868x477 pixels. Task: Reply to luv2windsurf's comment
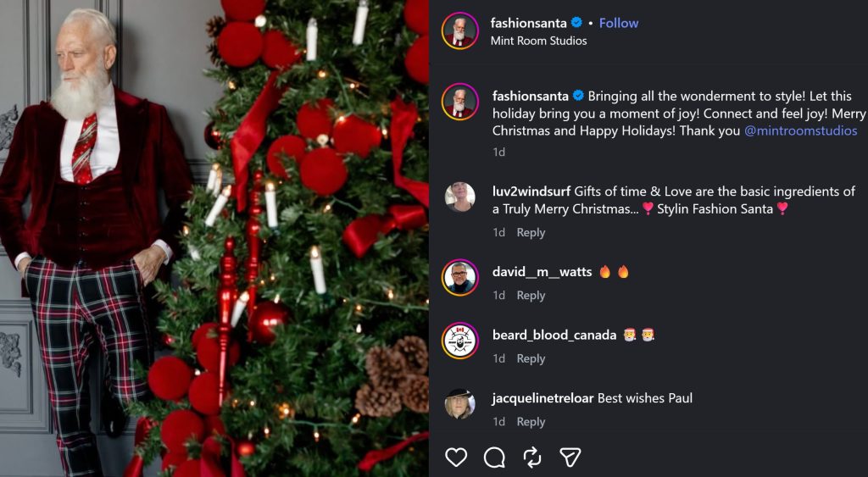coord(531,232)
